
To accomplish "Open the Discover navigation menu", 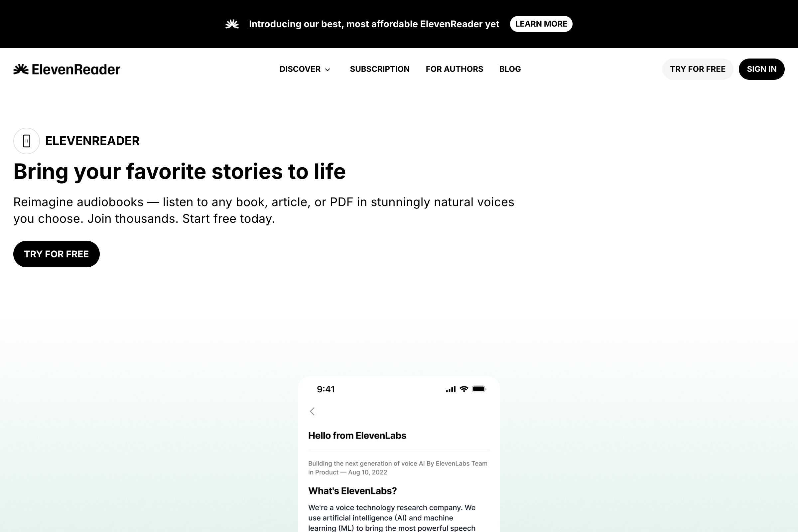I will click(300, 69).
